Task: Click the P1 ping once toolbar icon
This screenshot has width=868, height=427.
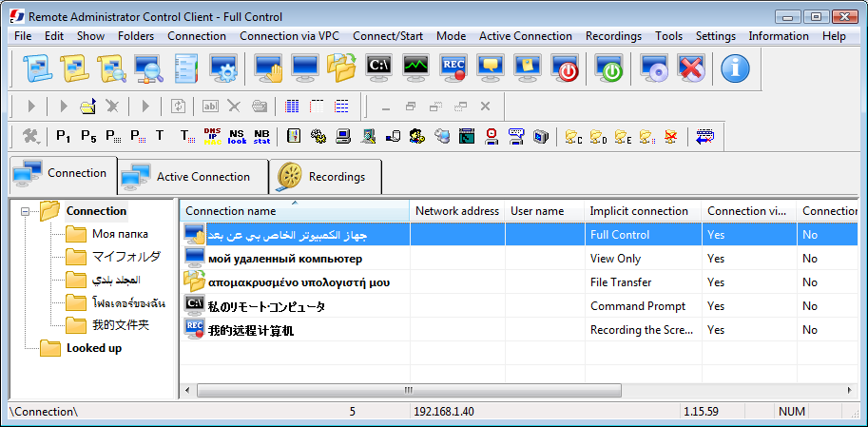Action: point(64,136)
